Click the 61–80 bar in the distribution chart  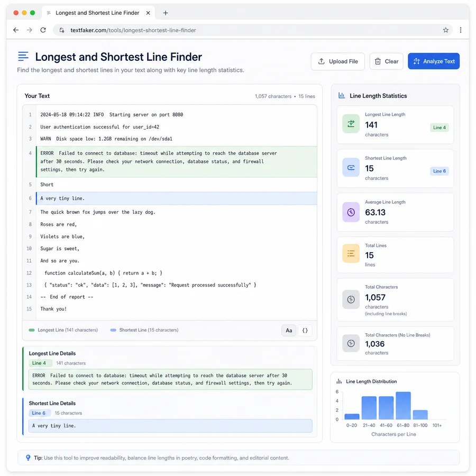403,406
